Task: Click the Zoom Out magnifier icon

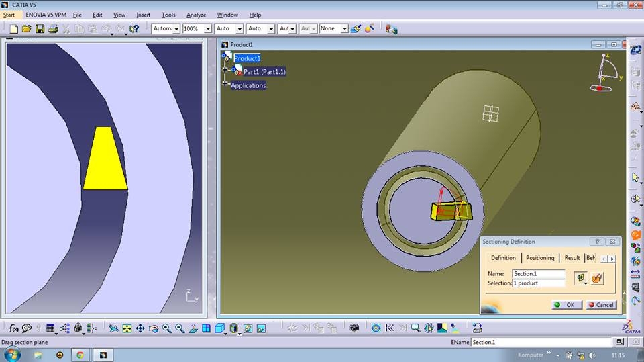Action: [x=180, y=328]
